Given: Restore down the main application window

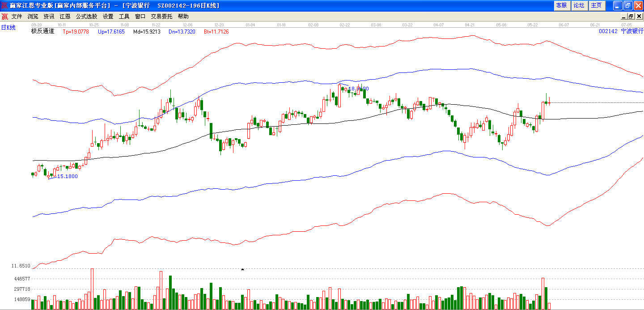Looking at the screenshot, I should point(627,5).
